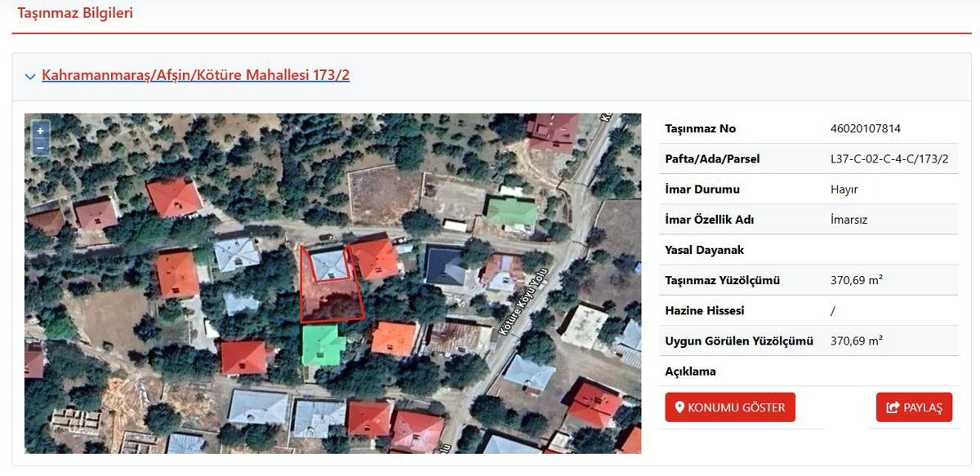This screenshot has width=980, height=476.
Task: Zoom out of the map with minus icon
Action: [x=40, y=146]
